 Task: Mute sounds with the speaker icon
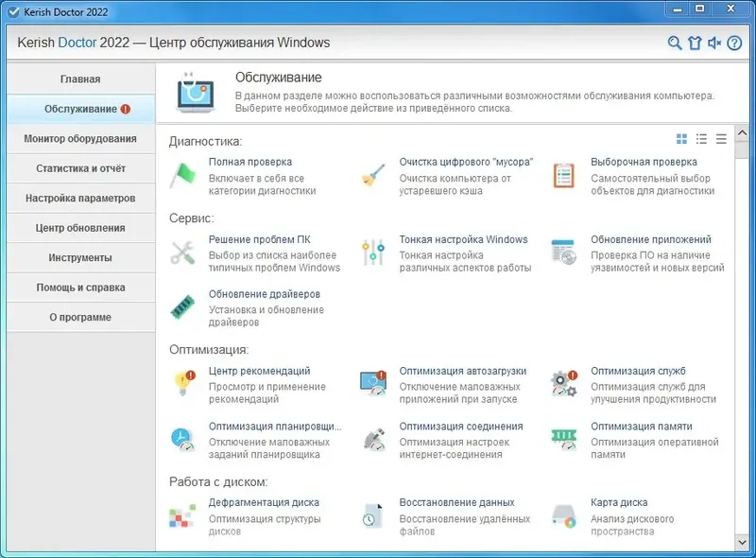tap(714, 43)
